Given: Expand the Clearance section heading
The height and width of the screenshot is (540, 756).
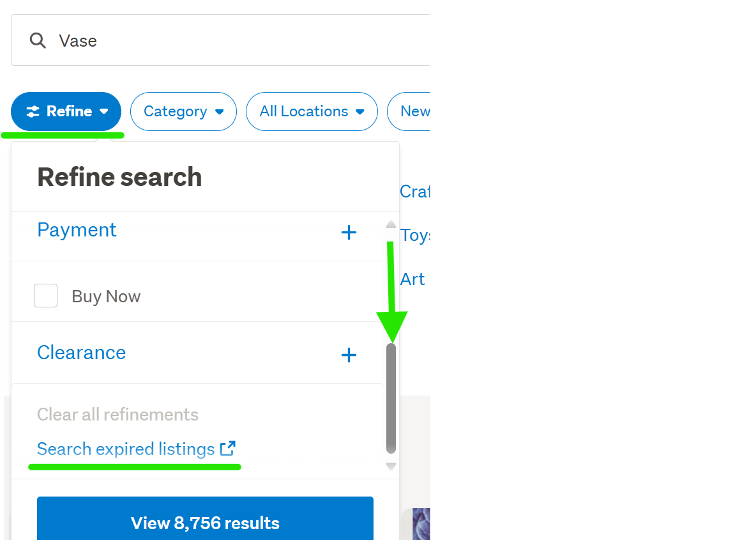Looking at the screenshot, I should coord(81,353).
